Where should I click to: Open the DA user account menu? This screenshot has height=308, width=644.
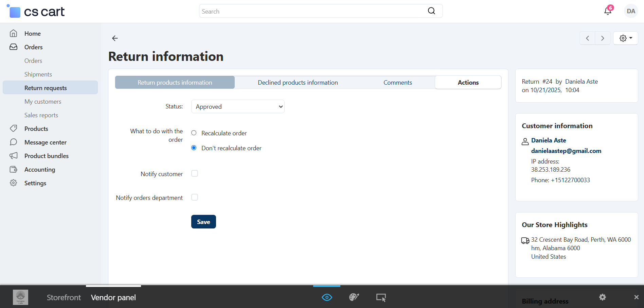pyautogui.click(x=631, y=11)
